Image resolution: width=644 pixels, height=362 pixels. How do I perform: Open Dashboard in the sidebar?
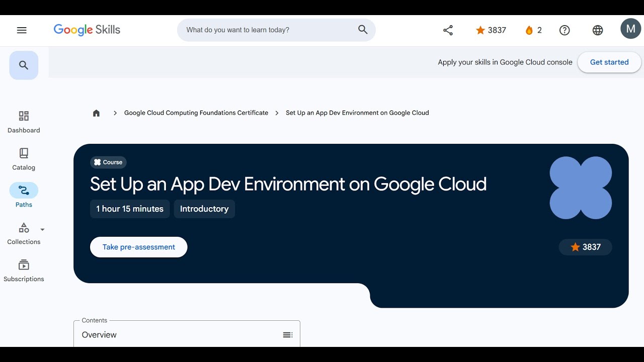tap(24, 122)
